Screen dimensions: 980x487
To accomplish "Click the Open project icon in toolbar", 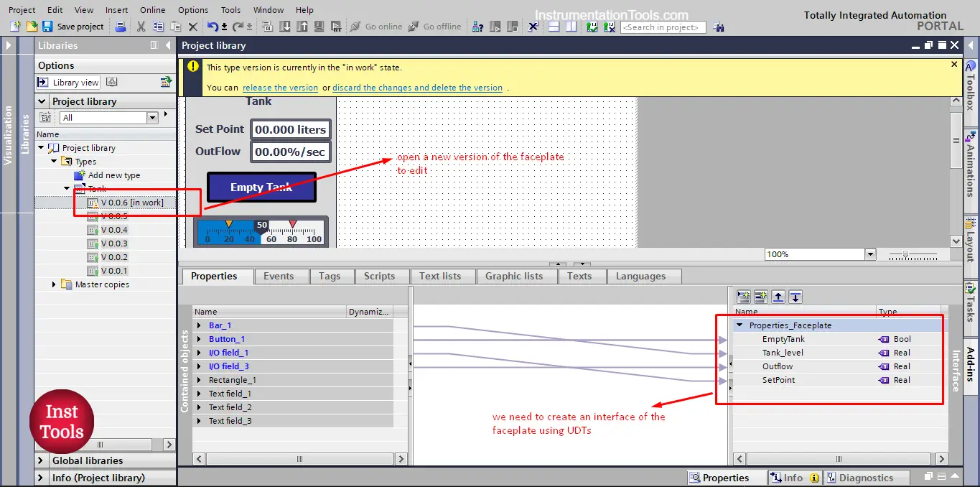I will point(32,27).
